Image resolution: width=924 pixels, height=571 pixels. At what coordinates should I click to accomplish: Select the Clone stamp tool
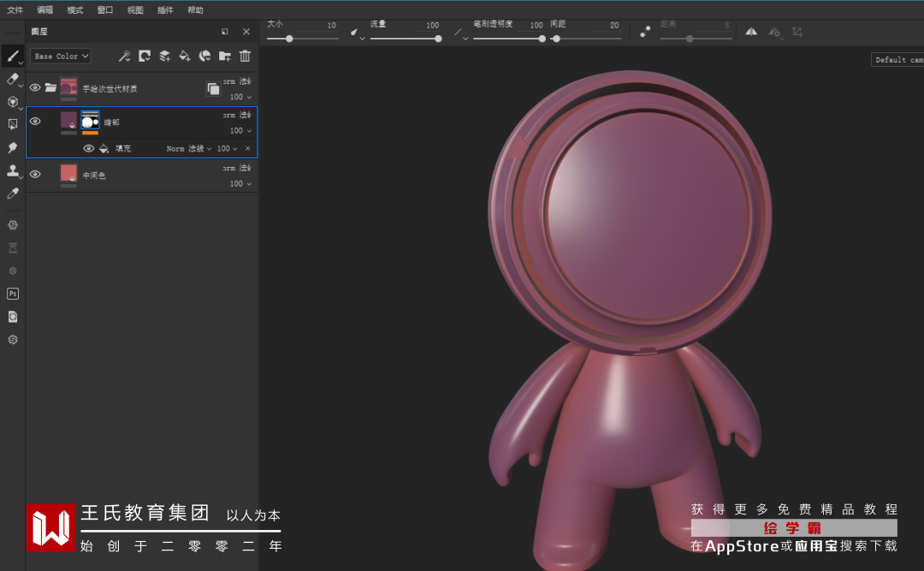13,170
